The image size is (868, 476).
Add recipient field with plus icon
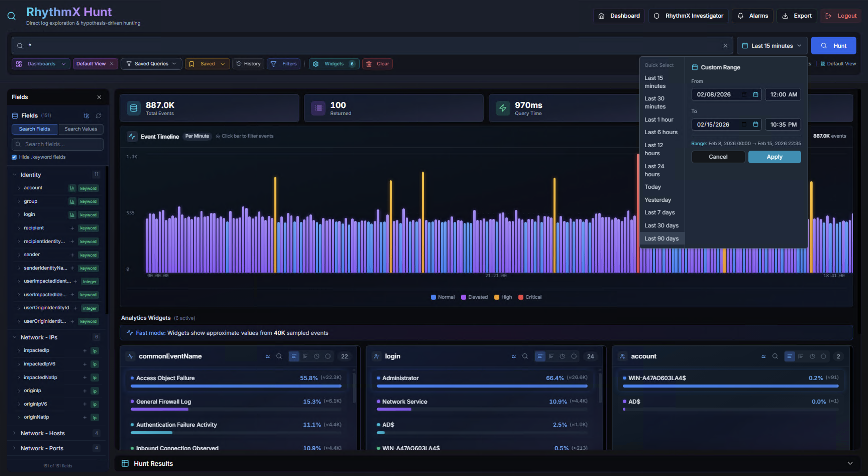coord(72,228)
